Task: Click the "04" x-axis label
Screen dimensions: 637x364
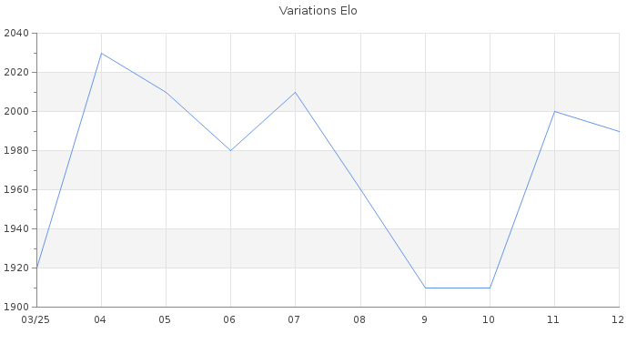Action: 101,320
